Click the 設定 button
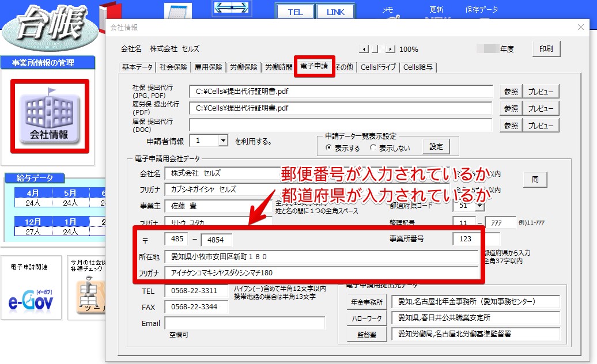This screenshot has height=364, width=597. tap(436, 147)
